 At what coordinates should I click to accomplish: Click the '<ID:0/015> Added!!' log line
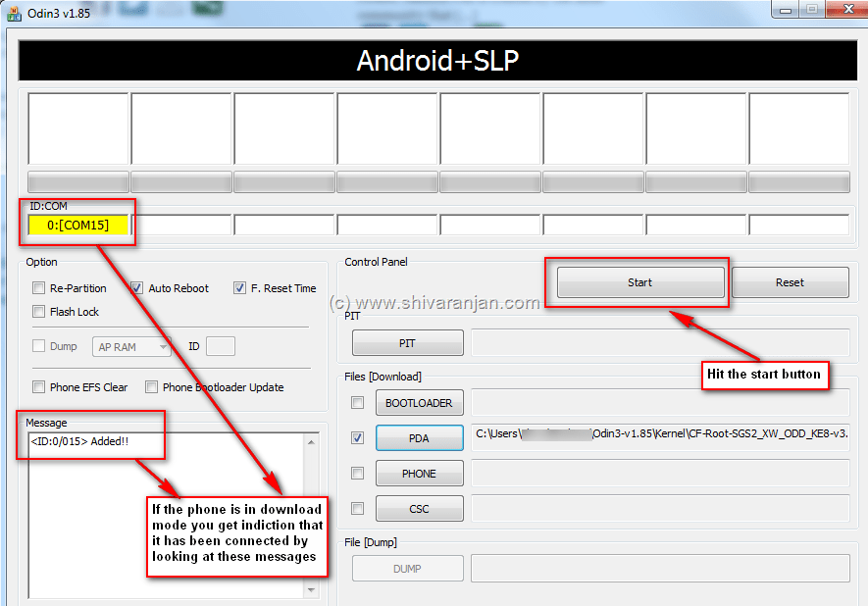79,441
